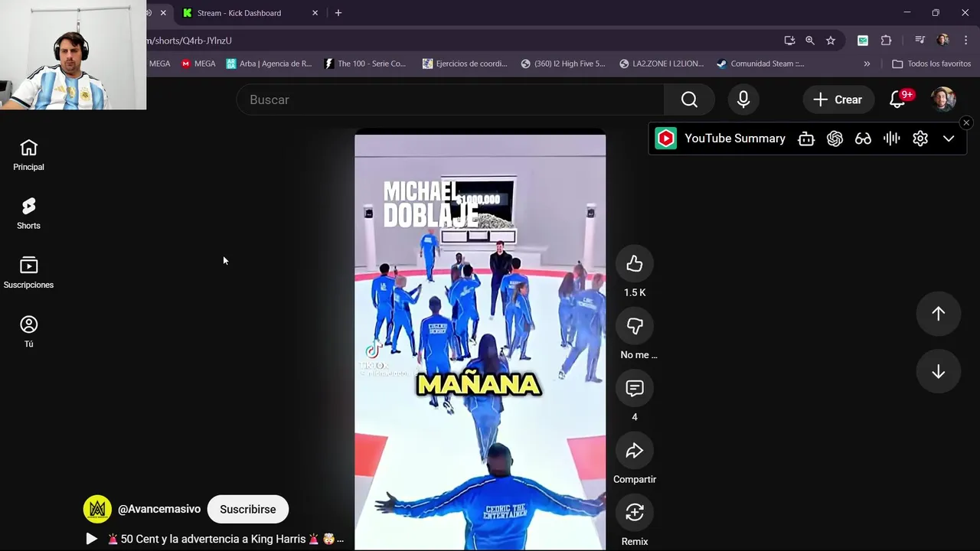Go to next short with down arrow
980x551 pixels.
pos(939,371)
